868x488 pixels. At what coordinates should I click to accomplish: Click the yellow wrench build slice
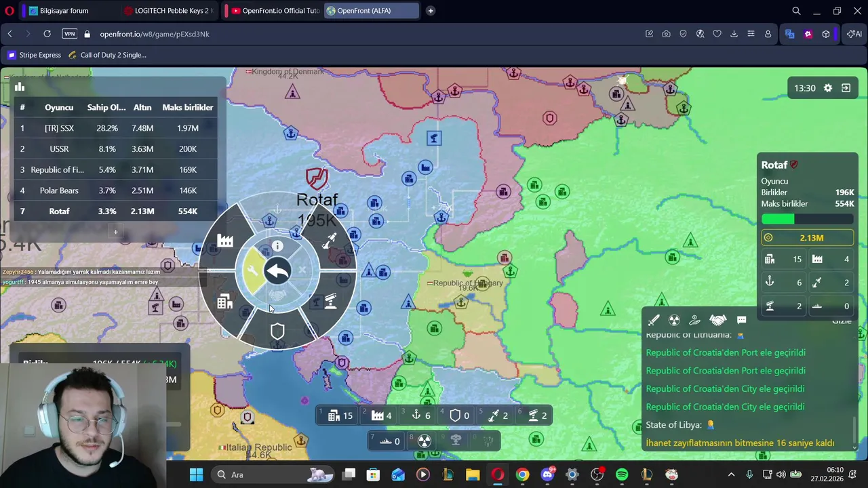click(252, 271)
